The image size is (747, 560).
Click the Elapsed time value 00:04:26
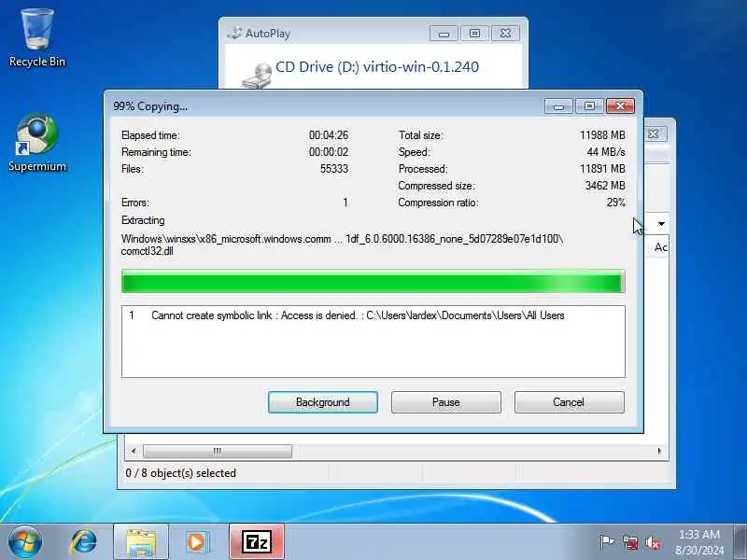pyautogui.click(x=329, y=135)
